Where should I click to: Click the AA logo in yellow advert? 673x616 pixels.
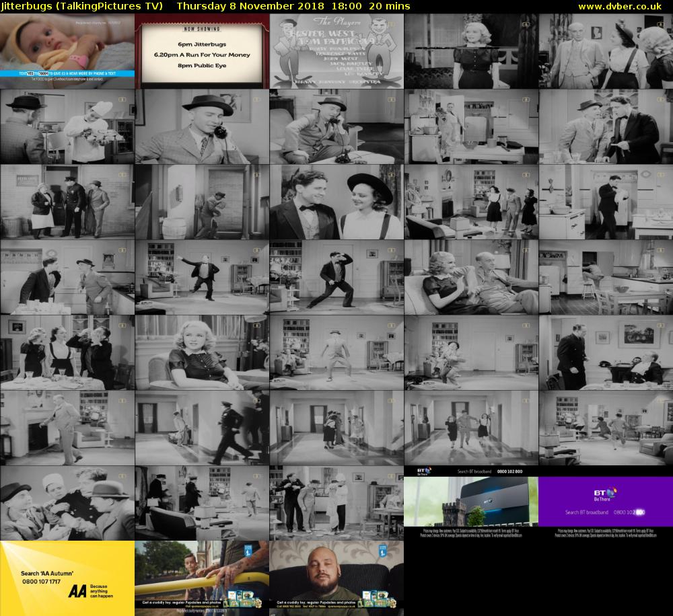[x=77, y=590]
